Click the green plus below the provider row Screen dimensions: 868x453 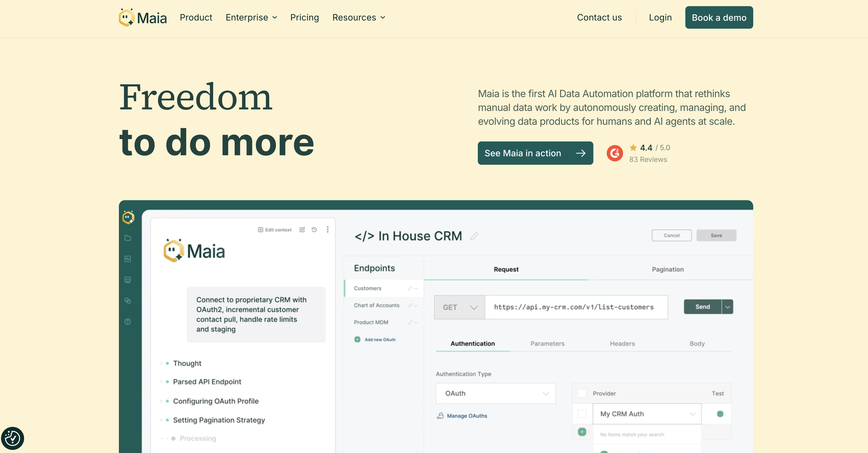click(582, 432)
